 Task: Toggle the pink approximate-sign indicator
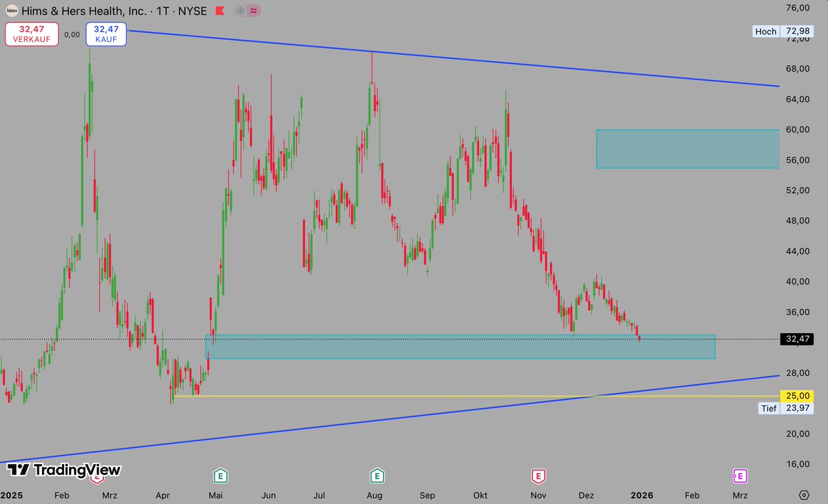pyautogui.click(x=253, y=11)
